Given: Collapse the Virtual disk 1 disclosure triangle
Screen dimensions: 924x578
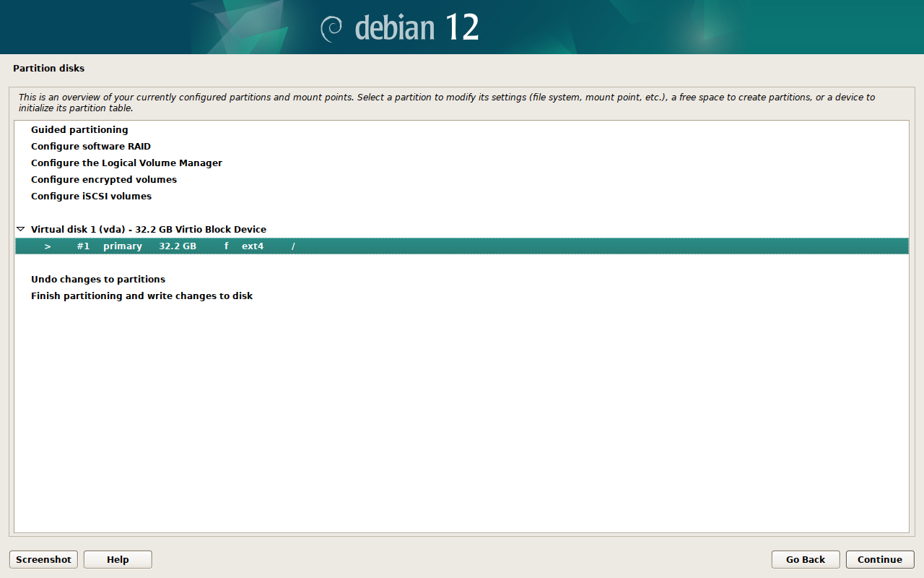Looking at the screenshot, I should coord(20,229).
